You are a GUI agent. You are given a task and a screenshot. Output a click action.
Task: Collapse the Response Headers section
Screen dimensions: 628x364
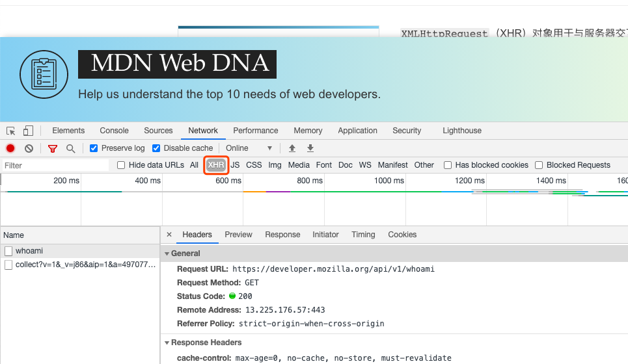click(x=167, y=343)
